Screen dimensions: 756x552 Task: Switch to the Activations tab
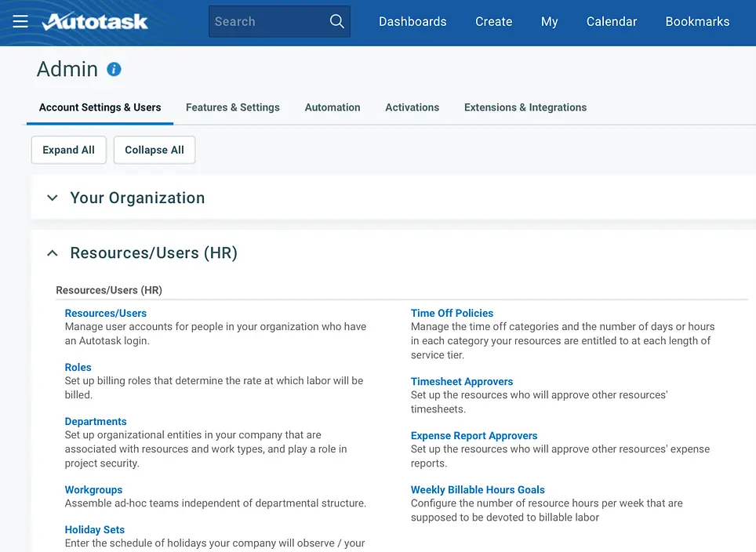pyautogui.click(x=412, y=107)
